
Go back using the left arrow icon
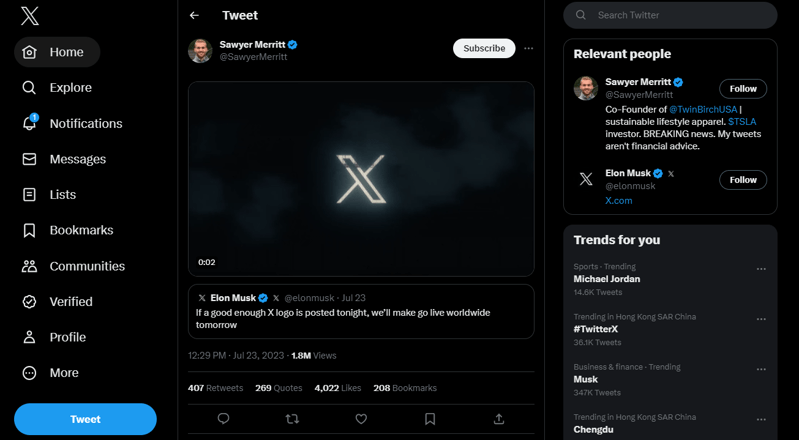tap(194, 15)
